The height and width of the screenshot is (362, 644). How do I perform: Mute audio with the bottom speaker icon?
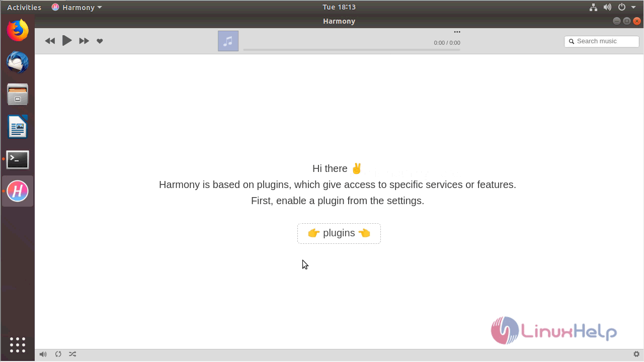pos(43,354)
